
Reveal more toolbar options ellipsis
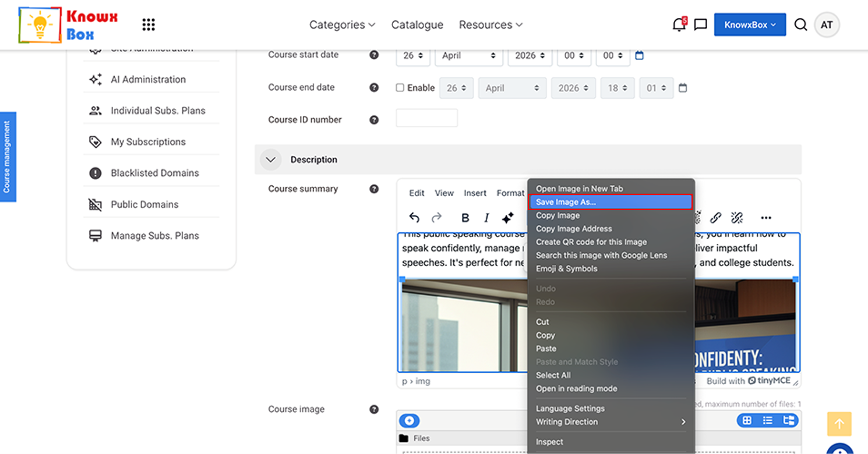pyautogui.click(x=766, y=218)
